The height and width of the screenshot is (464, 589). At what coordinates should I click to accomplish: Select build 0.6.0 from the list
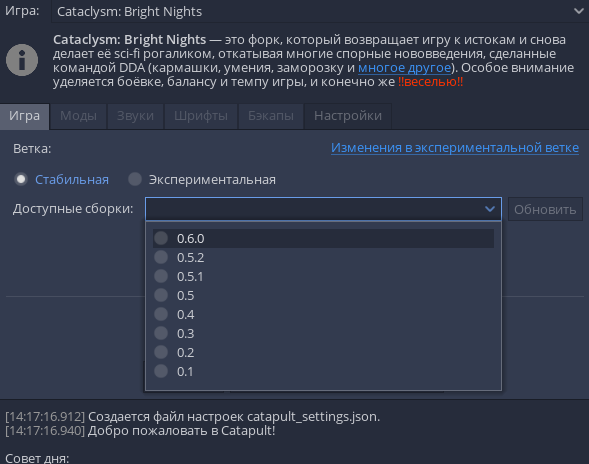(323, 238)
